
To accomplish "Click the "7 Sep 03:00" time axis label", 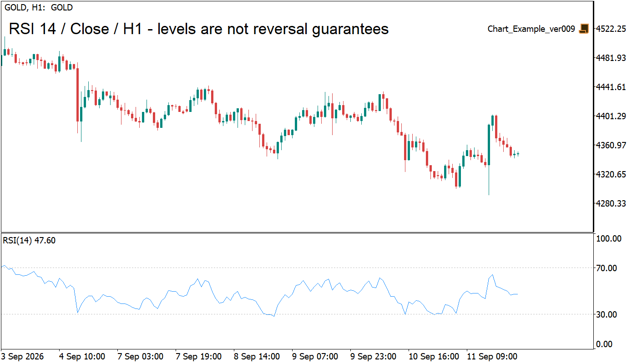I will click(141, 356).
